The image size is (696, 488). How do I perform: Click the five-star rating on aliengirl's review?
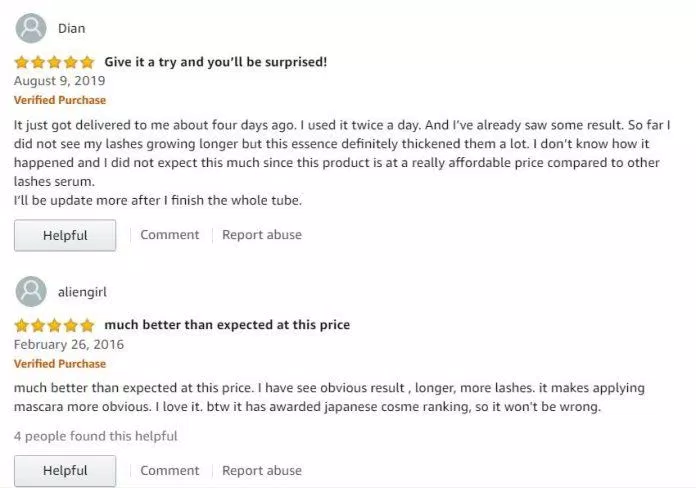click(x=55, y=325)
